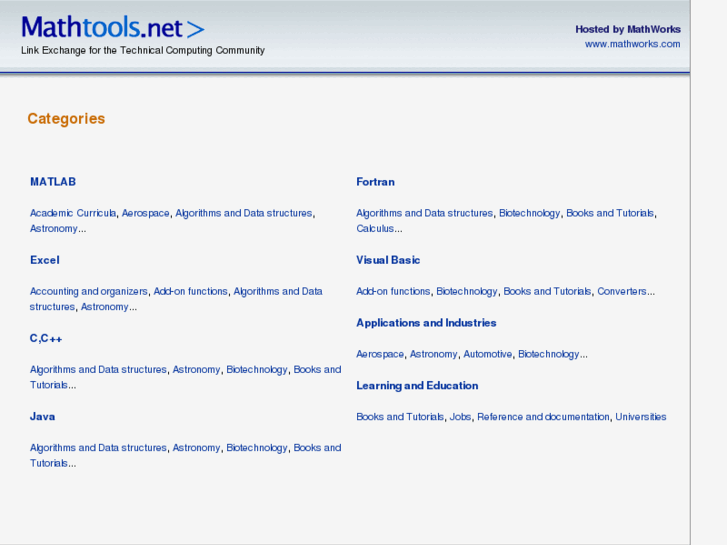Open Algorithms and Data structures under MATLAB

click(244, 213)
